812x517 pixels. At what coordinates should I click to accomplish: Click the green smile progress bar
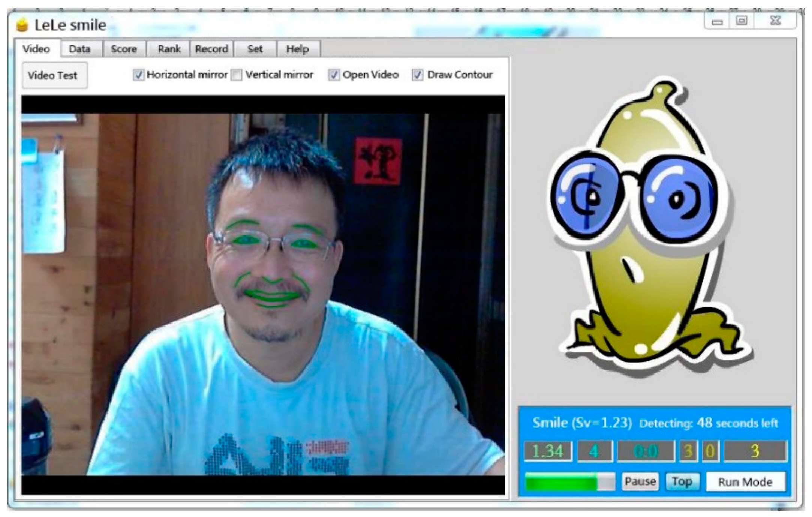(569, 481)
